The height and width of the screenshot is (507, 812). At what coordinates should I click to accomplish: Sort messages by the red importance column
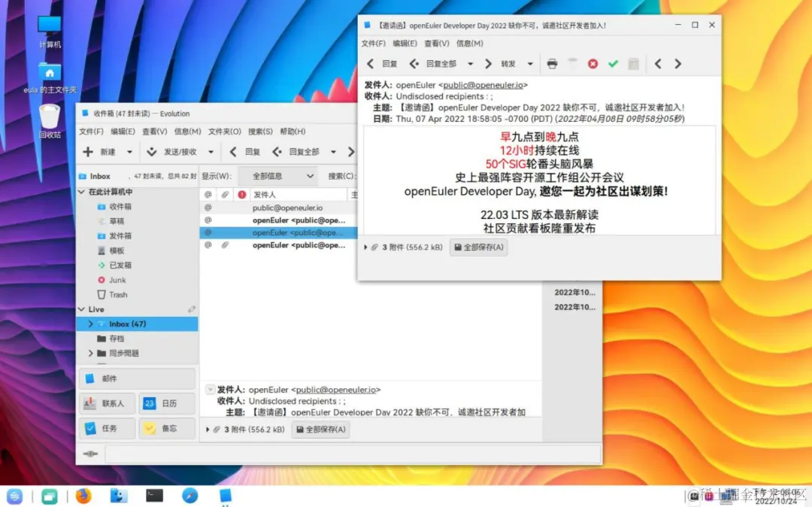tap(241, 194)
